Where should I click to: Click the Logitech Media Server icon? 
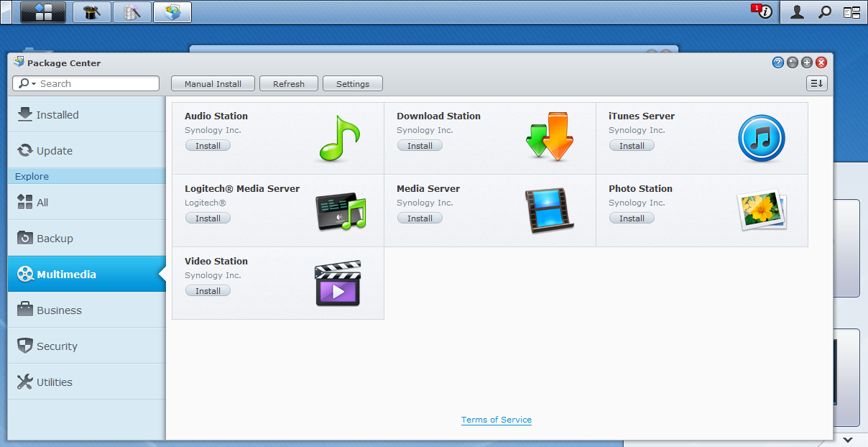[x=341, y=211]
